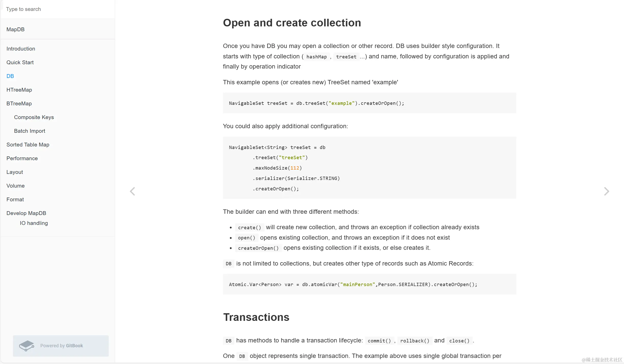The image size is (624, 364).
Task: Go to next page with right chevron arrow
Action: (x=606, y=191)
